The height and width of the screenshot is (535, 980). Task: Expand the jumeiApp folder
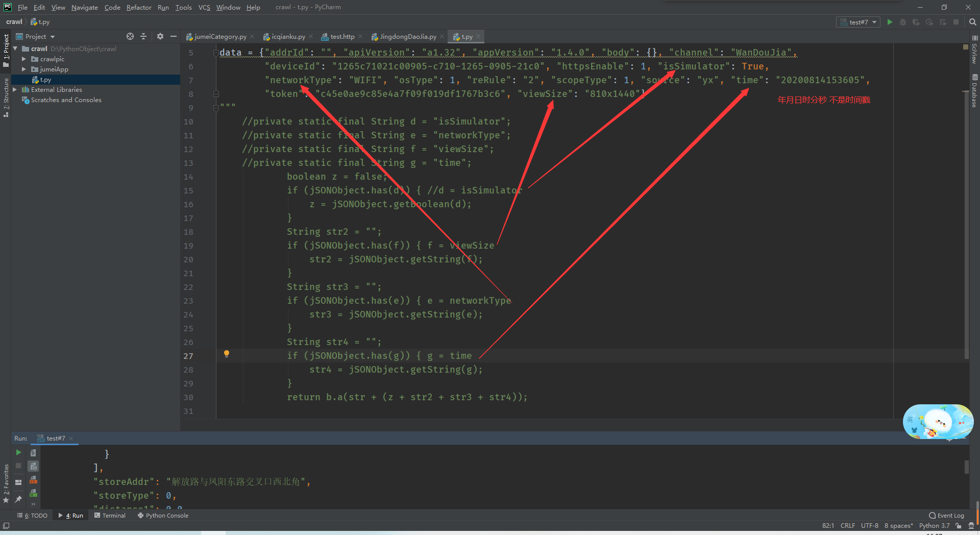(23, 69)
